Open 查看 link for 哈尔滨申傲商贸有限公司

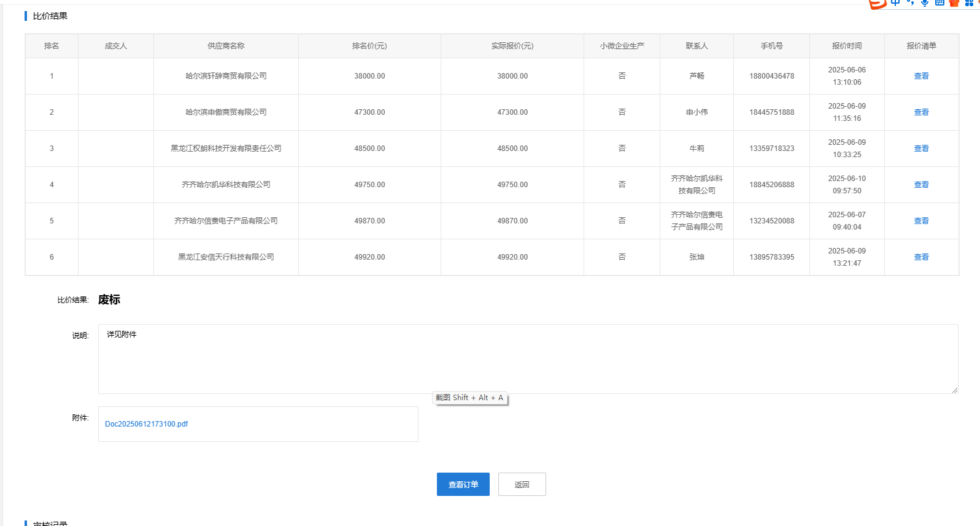[x=921, y=112]
